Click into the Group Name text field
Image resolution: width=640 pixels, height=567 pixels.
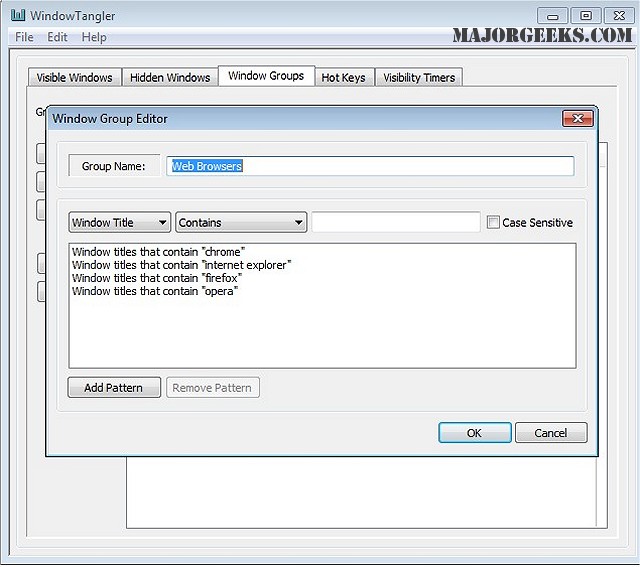pos(370,166)
